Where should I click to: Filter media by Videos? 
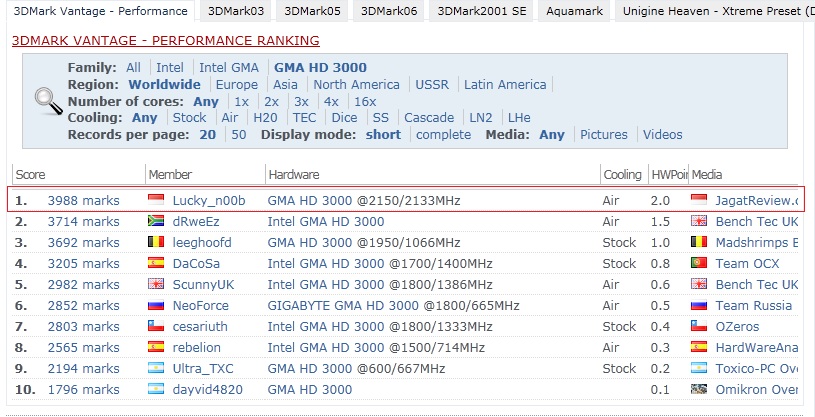pos(662,135)
